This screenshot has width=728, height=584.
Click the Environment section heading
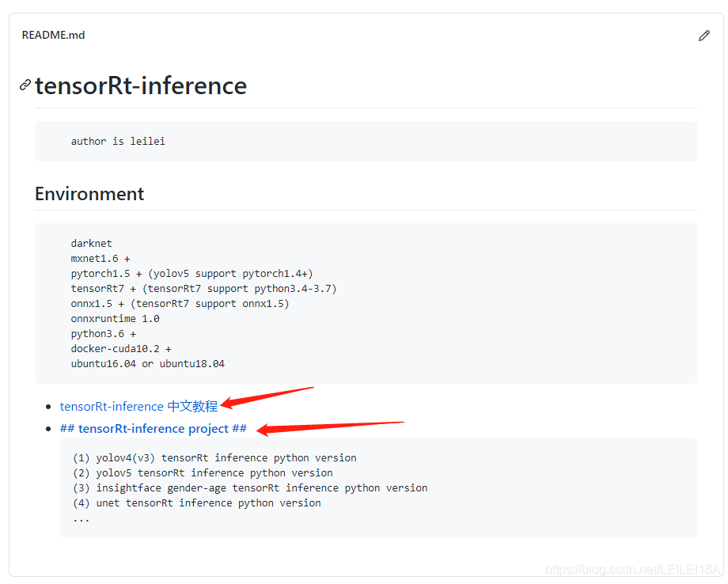[x=89, y=194]
